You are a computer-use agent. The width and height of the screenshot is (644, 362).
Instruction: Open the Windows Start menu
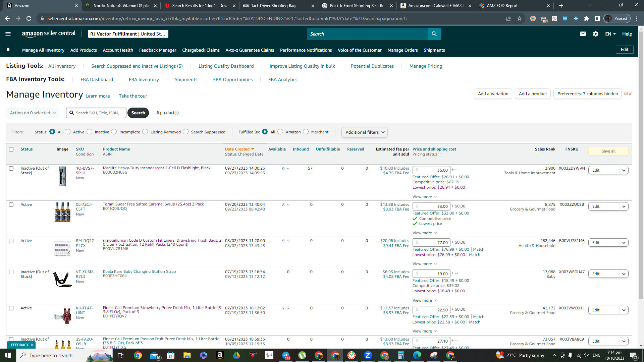click(x=8, y=355)
